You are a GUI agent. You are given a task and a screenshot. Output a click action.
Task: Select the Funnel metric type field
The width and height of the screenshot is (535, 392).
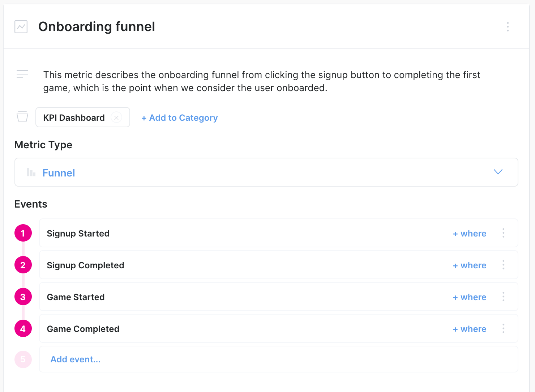[253, 172]
